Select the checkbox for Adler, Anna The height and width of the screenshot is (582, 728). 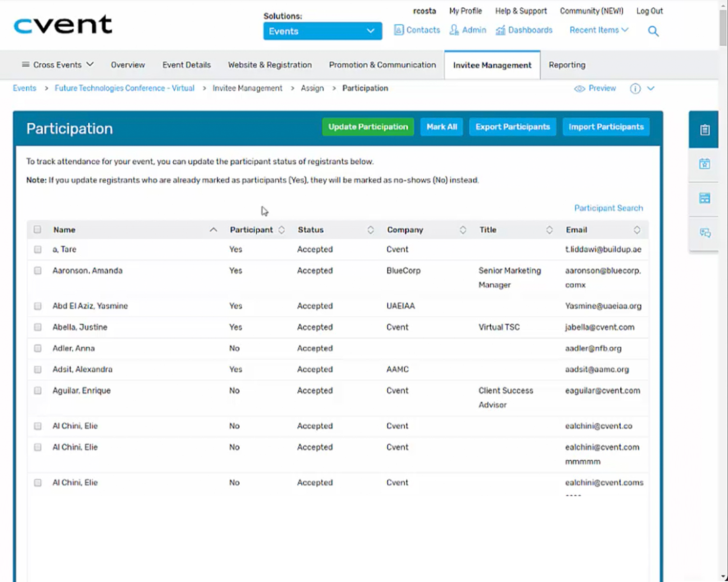click(x=37, y=348)
